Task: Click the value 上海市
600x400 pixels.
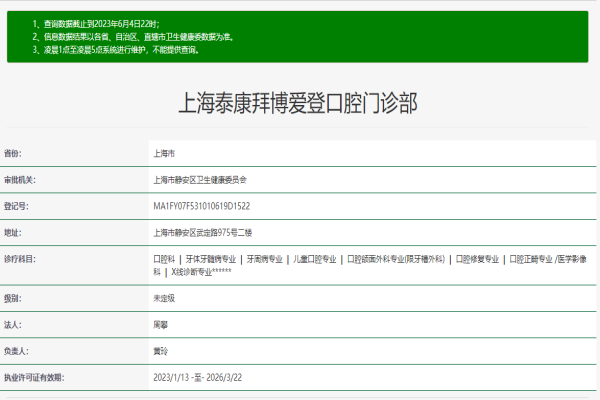Action: 164,153
